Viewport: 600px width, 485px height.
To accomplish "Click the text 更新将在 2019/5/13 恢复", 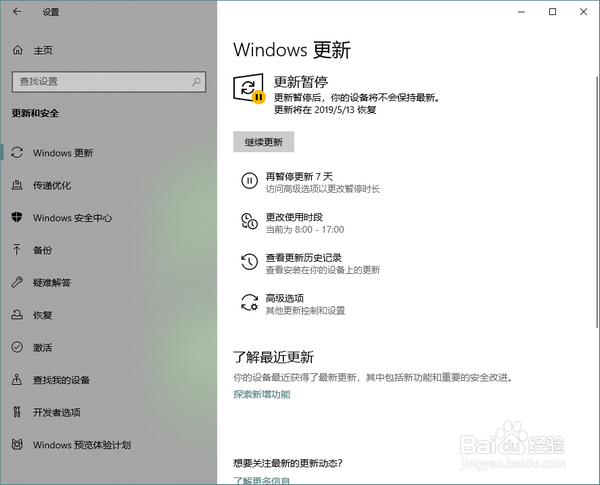I will 325,110.
